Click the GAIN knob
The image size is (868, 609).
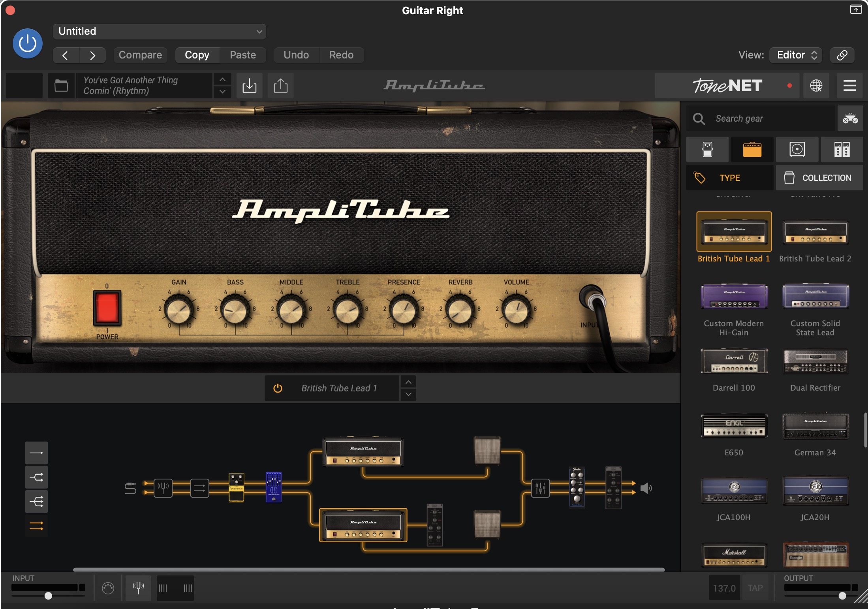[x=179, y=310]
